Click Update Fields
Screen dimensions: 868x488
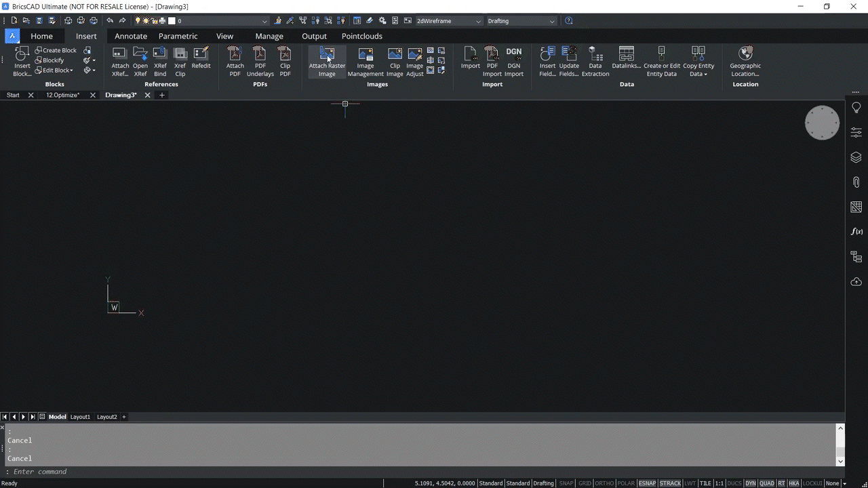pyautogui.click(x=569, y=61)
